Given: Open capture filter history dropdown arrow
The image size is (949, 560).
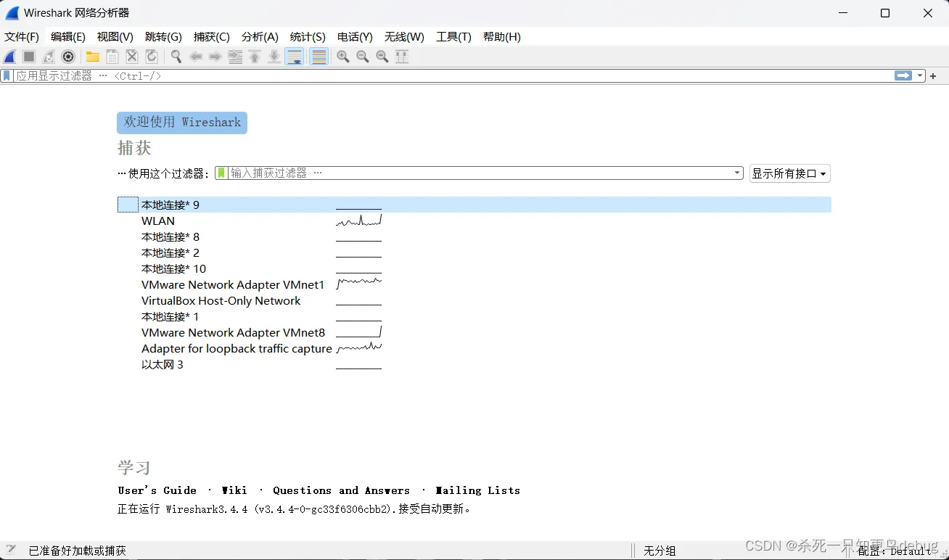Looking at the screenshot, I should (737, 173).
